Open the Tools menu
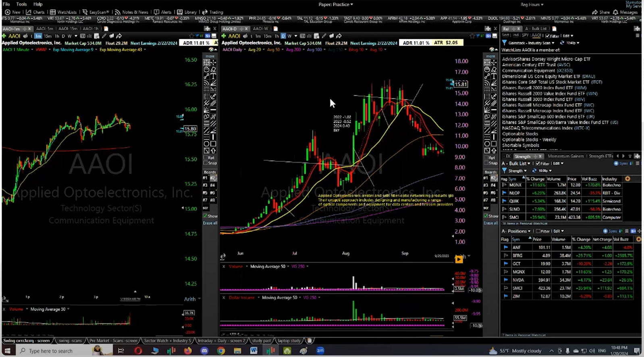This screenshot has width=644, height=357. click(21, 4)
